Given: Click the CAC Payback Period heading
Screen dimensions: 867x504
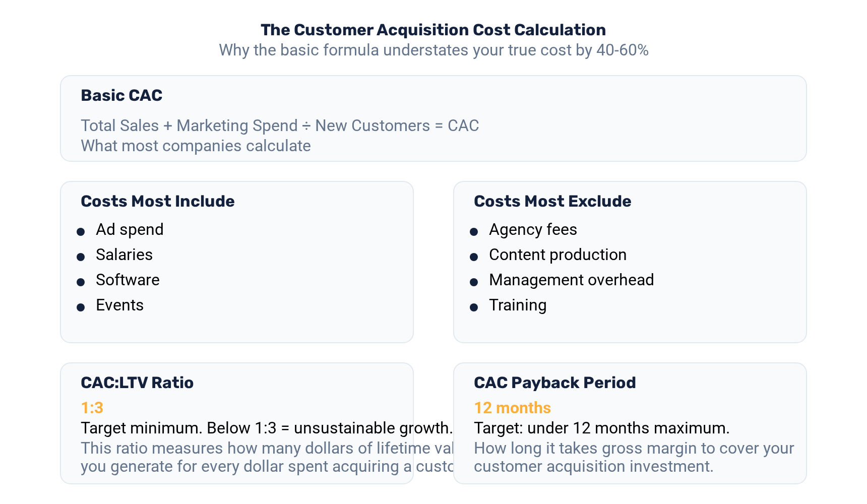Looking at the screenshot, I should pyautogui.click(x=554, y=383).
